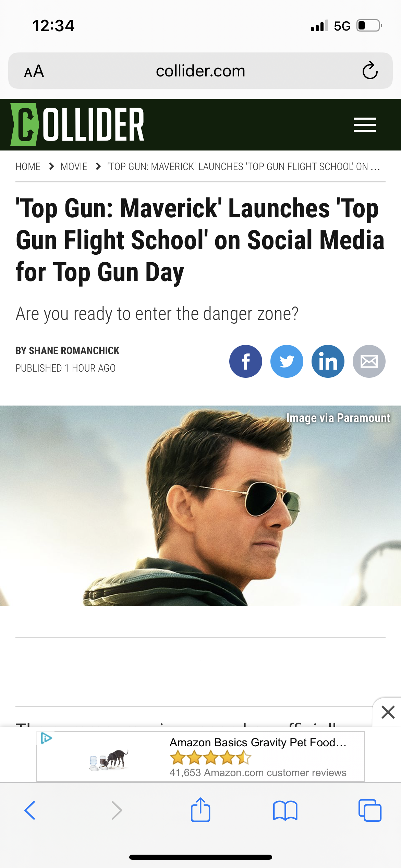
Task: Reload the page in Safari
Action: 370,71
